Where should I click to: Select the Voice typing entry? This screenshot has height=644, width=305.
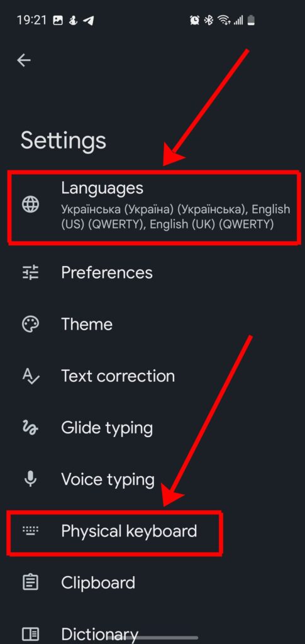click(x=153, y=479)
